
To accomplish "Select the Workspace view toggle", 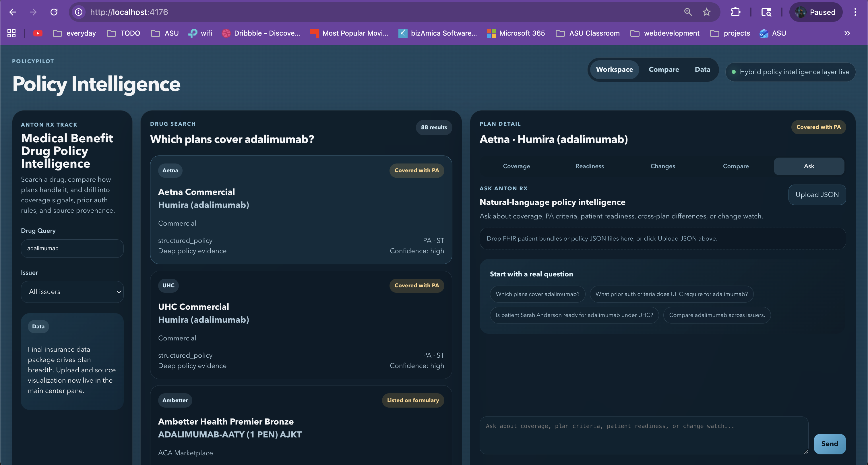I will point(614,69).
